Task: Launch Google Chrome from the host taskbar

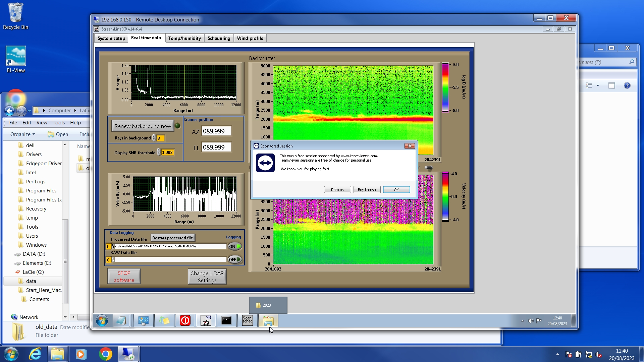Action: [x=105, y=354]
